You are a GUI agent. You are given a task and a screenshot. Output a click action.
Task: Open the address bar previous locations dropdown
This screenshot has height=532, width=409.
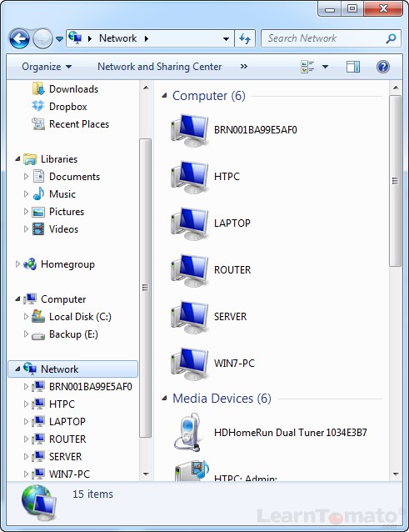pyautogui.click(x=226, y=38)
